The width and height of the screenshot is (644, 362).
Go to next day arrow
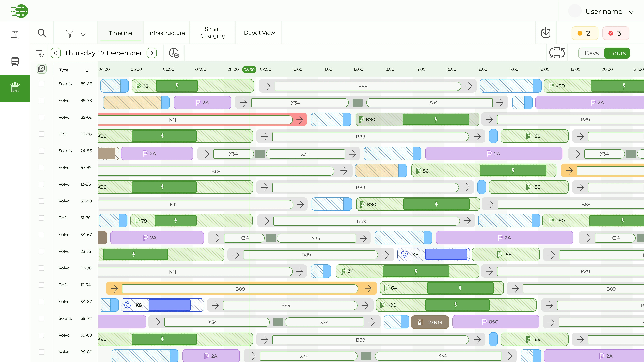pyautogui.click(x=151, y=53)
